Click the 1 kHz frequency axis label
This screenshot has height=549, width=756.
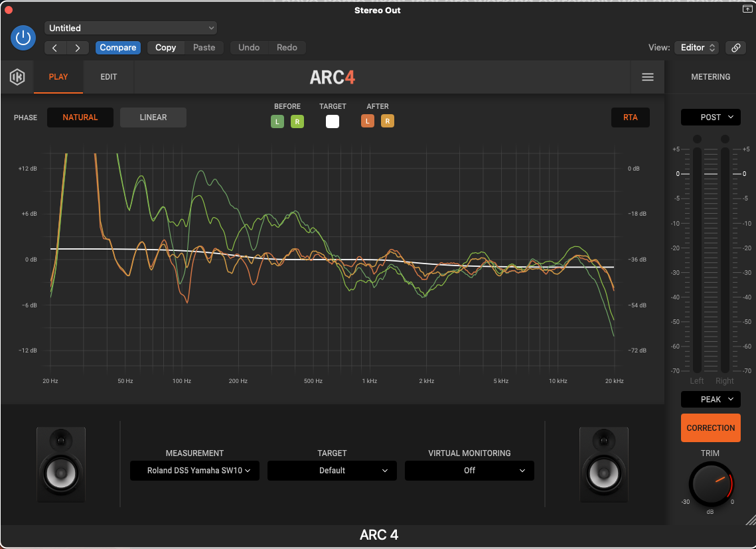369,381
